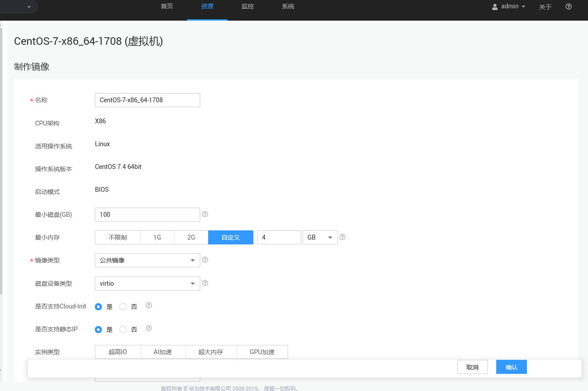Click the Linux operating system value
The width and height of the screenshot is (588, 391).
[x=102, y=144]
